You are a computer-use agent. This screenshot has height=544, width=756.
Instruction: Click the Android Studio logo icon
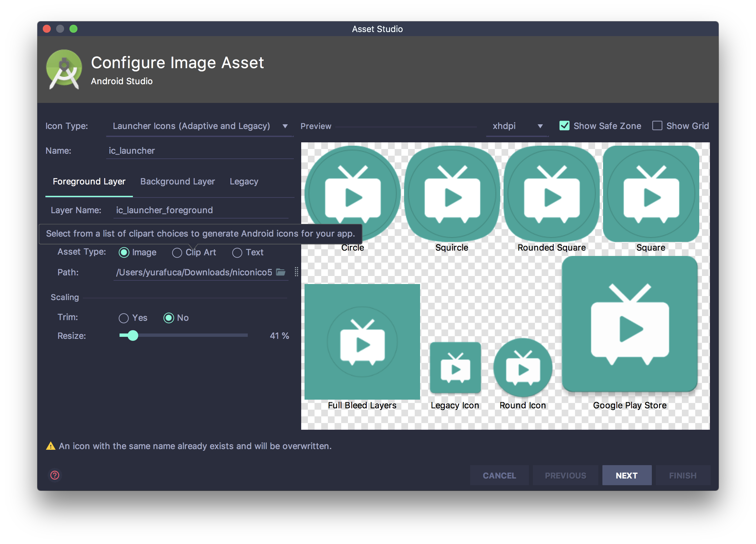pos(64,70)
